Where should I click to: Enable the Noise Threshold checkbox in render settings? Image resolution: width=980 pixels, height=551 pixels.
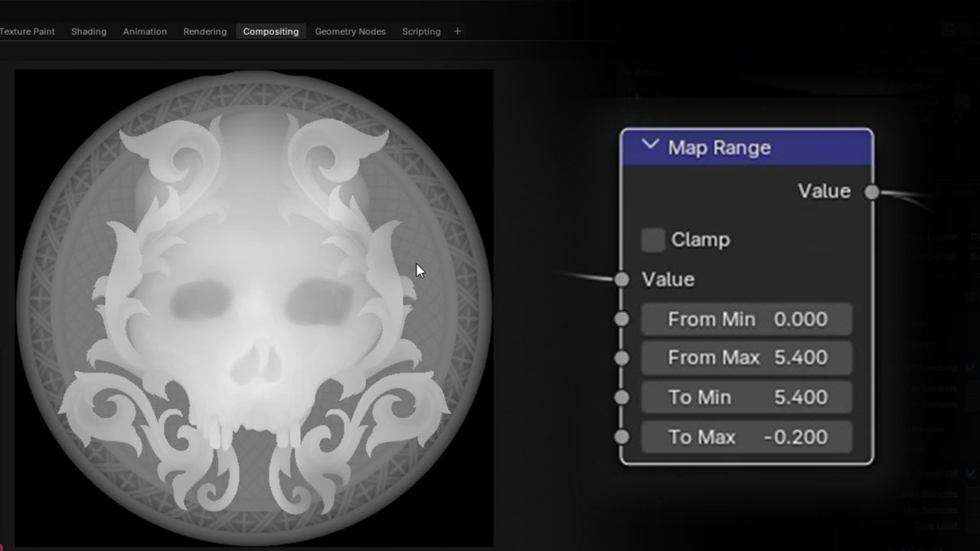click(971, 369)
